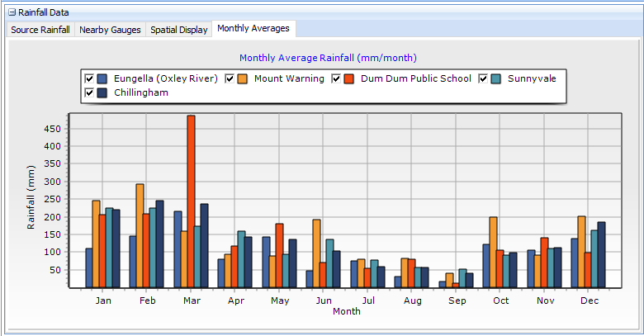Click the Chillingham dark navy swatch
Image resolution: width=644 pixels, height=336 pixels.
pos(102,92)
